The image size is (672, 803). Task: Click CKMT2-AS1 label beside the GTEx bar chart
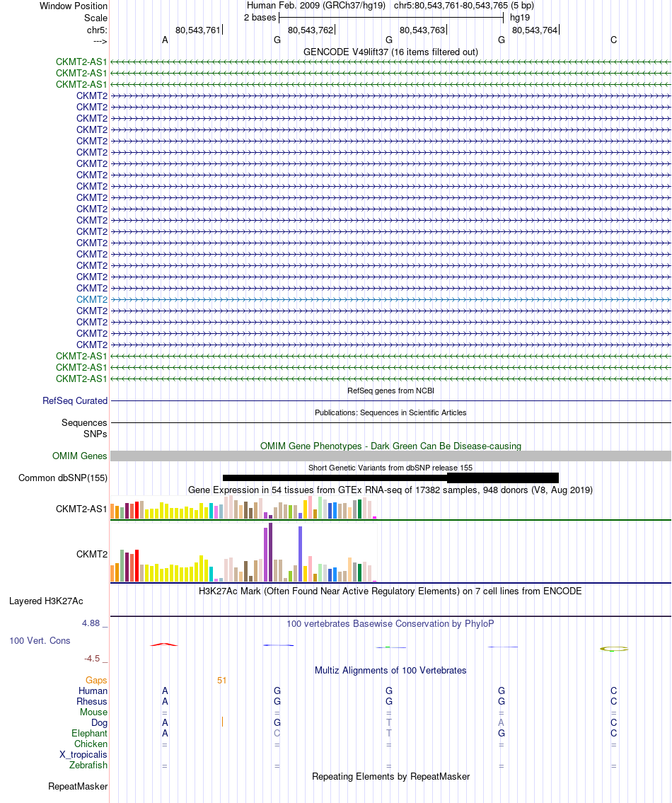81,509
